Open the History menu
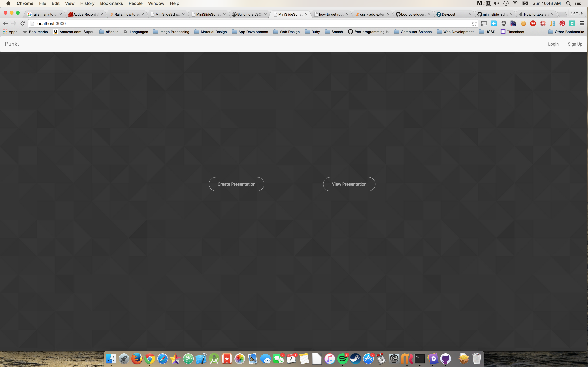 click(x=87, y=3)
